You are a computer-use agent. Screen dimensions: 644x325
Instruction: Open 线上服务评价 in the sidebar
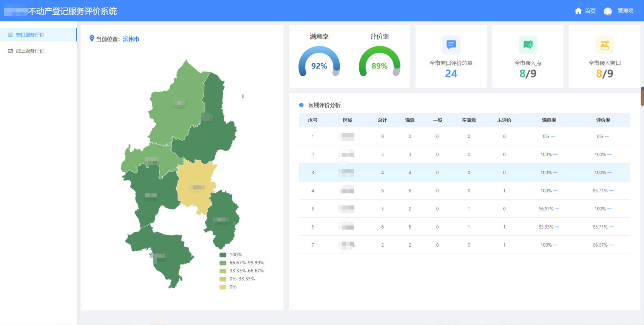[x=30, y=51]
